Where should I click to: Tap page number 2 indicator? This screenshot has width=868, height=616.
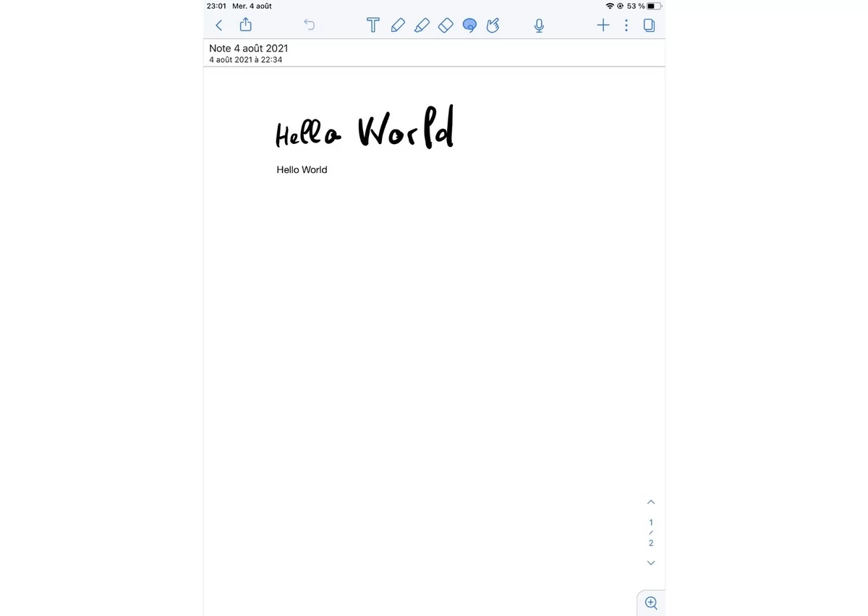pos(651,543)
